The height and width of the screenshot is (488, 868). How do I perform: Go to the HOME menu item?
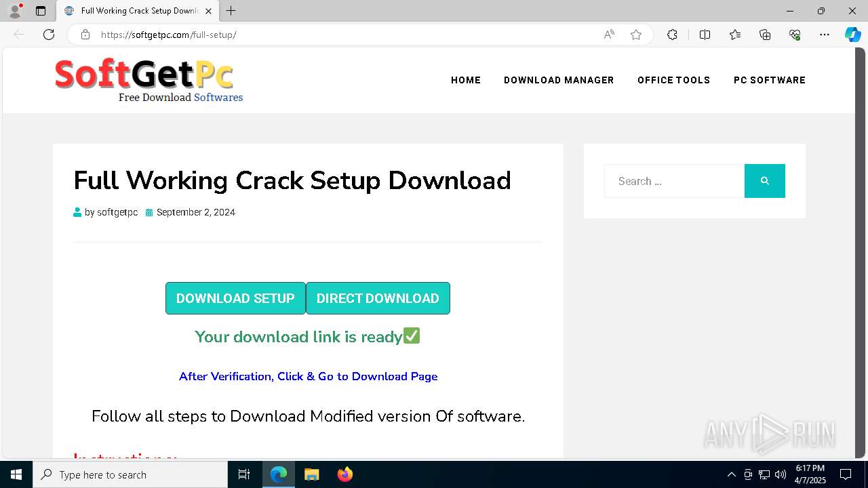click(466, 80)
